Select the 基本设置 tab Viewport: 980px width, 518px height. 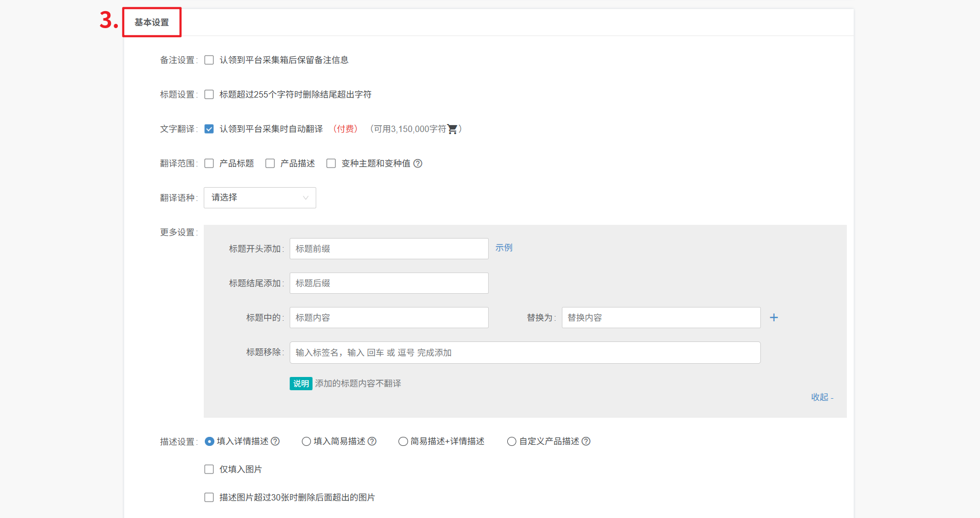pos(152,22)
